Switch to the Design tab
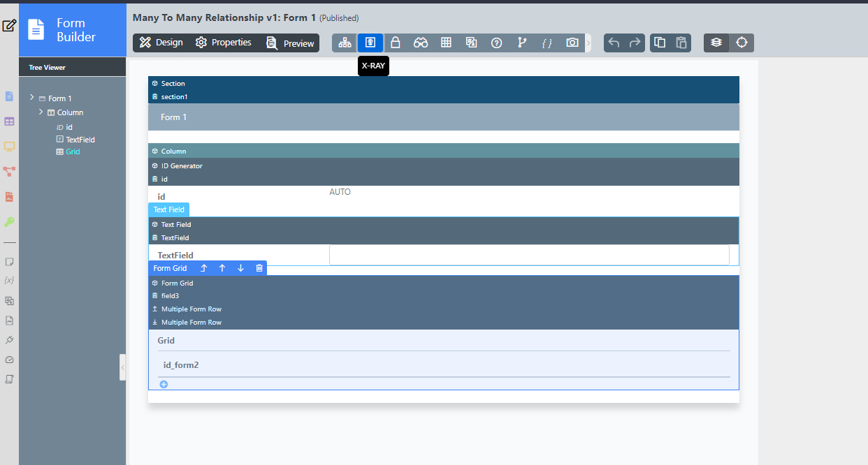The width and height of the screenshot is (868, 465). point(161,43)
